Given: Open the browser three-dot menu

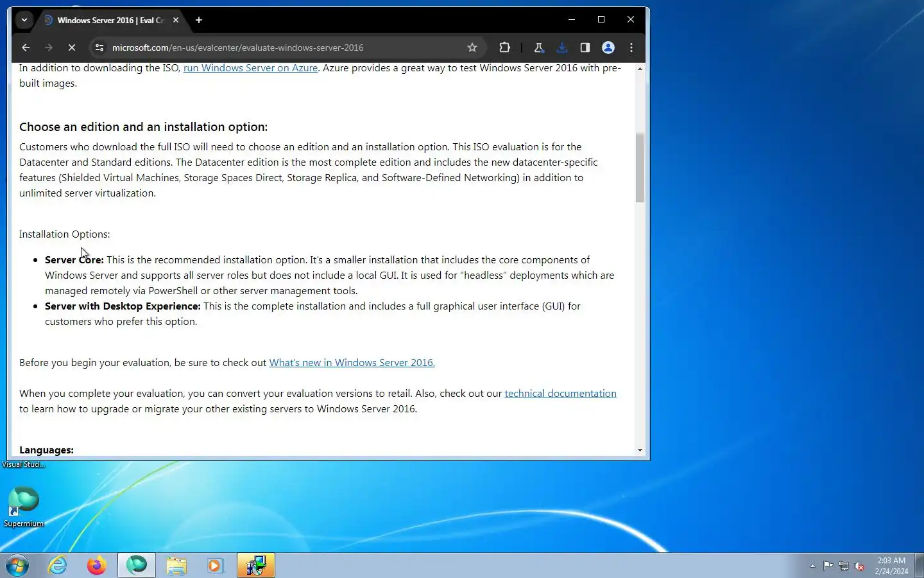Looking at the screenshot, I should [x=631, y=48].
